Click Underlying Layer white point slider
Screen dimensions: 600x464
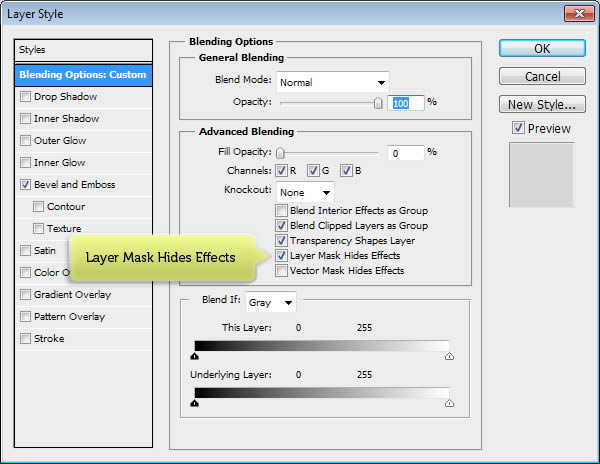pyautogui.click(x=449, y=404)
